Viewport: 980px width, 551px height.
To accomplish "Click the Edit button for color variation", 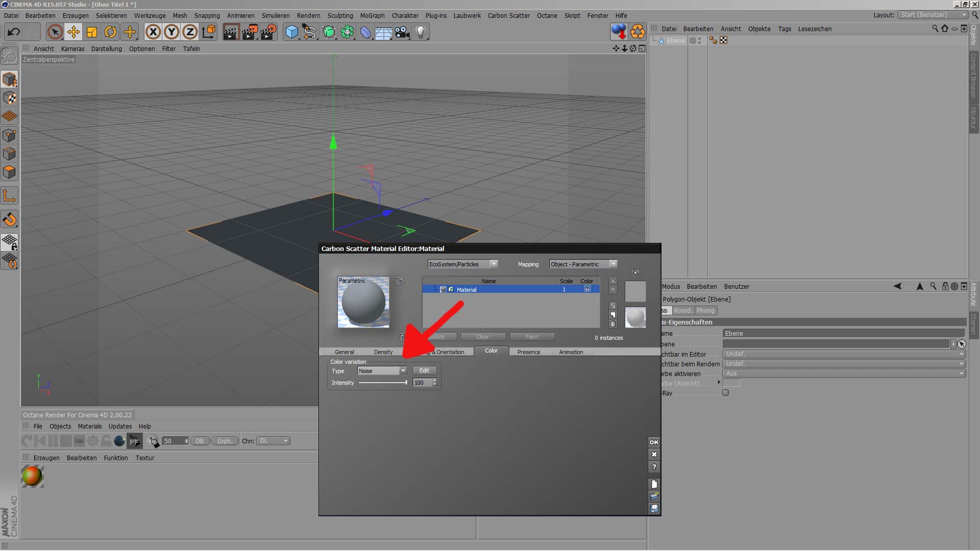I will (424, 371).
